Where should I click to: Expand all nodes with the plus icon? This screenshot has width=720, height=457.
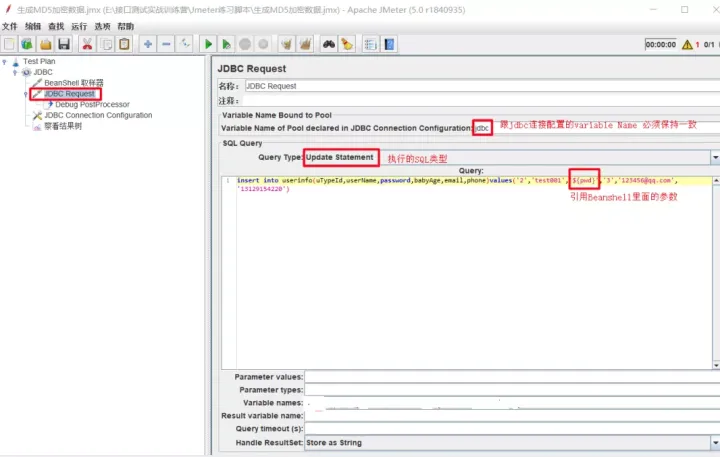point(147,45)
